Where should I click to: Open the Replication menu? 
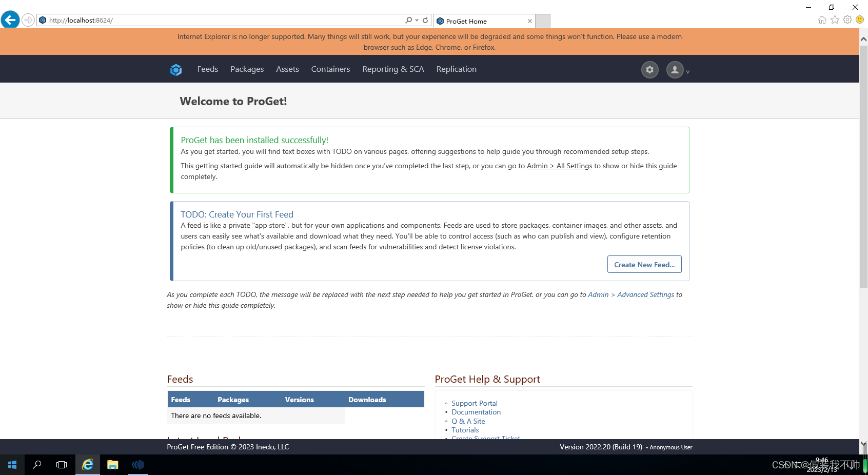click(457, 69)
